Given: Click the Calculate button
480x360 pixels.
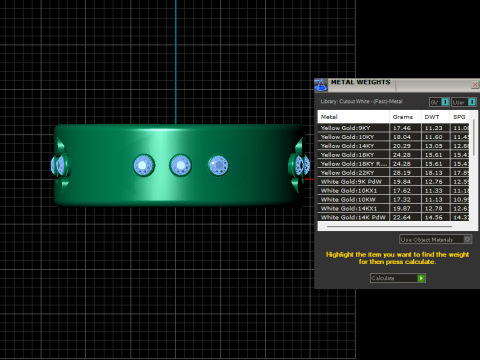Looking at the screenshot, I should coord(398,278).
